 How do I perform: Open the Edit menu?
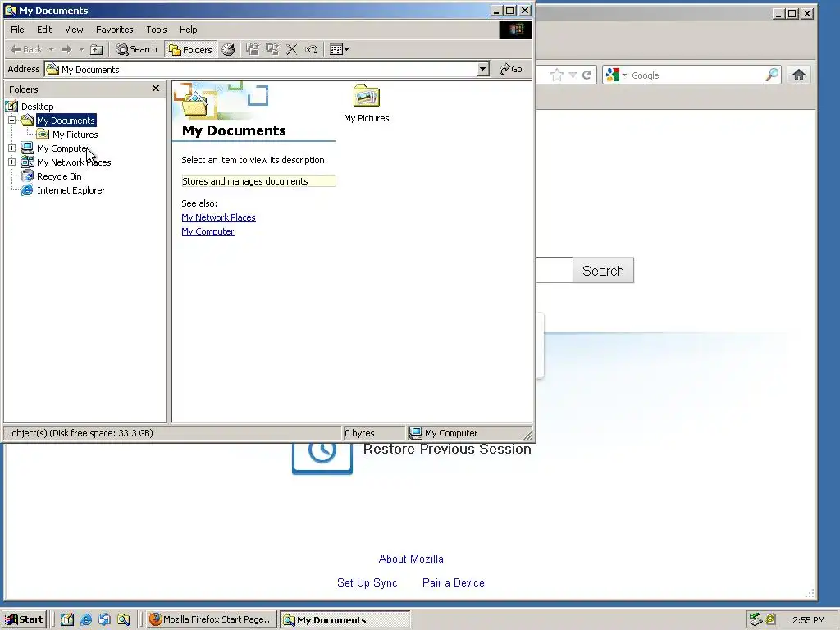click(x=44, y=30)
